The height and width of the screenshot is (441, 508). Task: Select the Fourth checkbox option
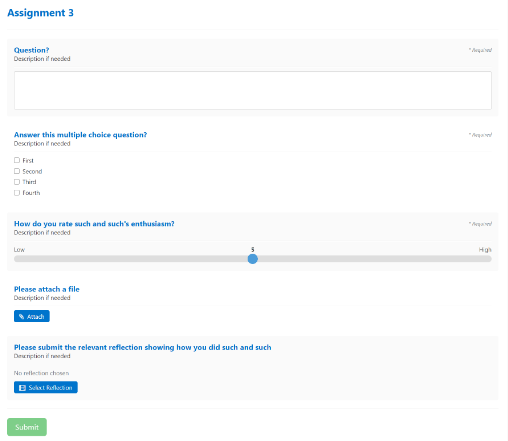click(17, 193)
